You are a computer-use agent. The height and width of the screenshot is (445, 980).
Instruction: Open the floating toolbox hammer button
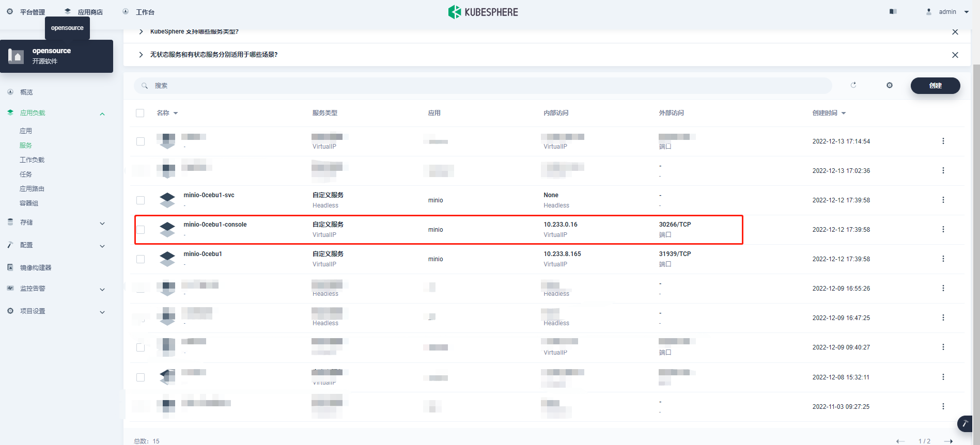coord(965,424)
